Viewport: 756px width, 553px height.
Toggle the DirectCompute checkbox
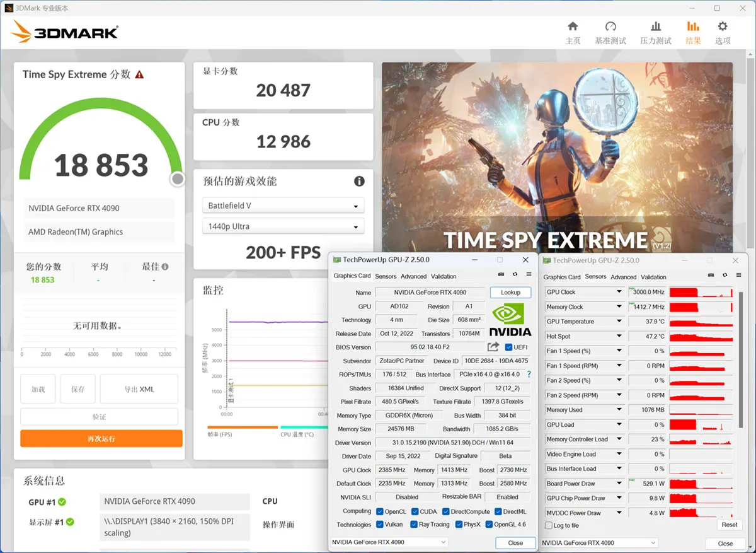point(445,512)
